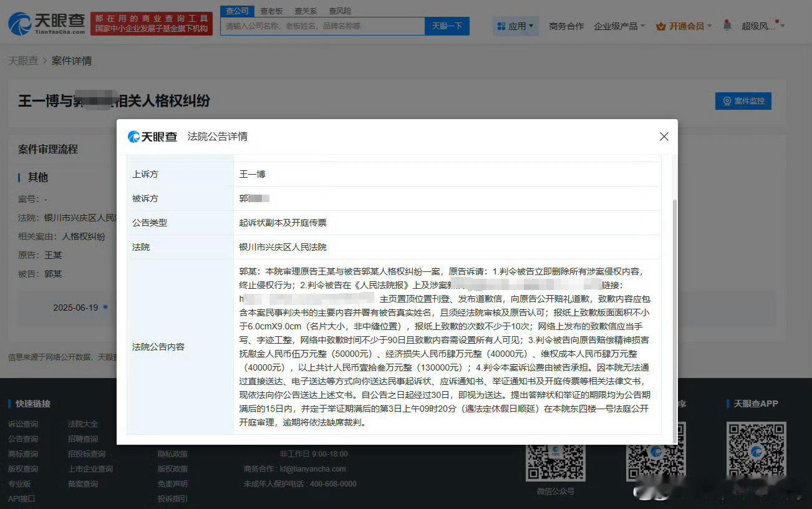Click the 起诉状副本及开庭传票 text
This screenshot has height=509, width=812.
[283, 223]
